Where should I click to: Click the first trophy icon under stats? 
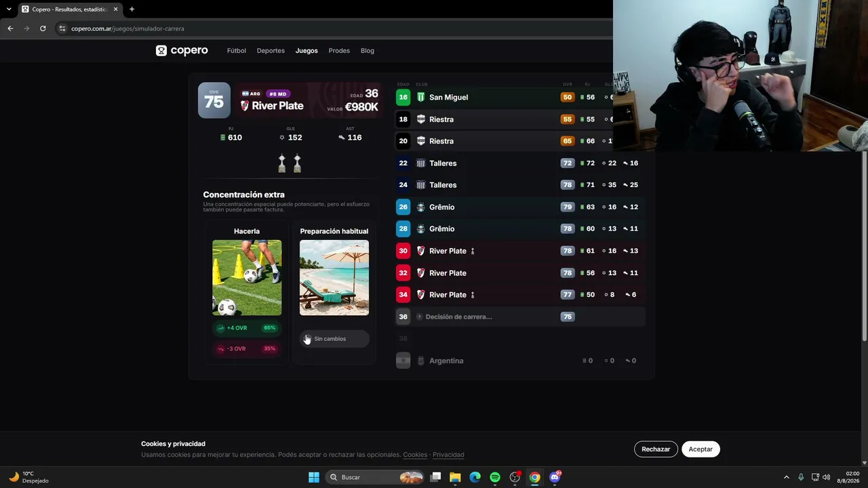tap(282, 163)
